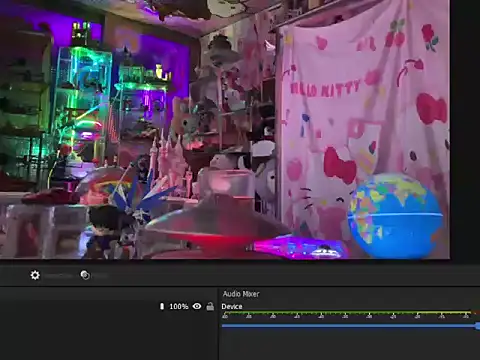Toggle the padlock icon on the source row
The width and height of the screenshot is (480, 360).
pyautogui.click(x=210, y=306)
